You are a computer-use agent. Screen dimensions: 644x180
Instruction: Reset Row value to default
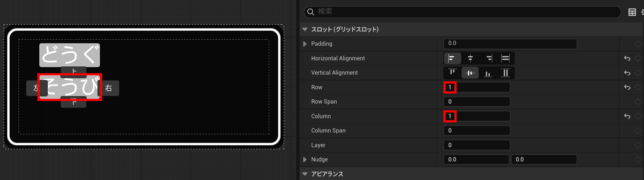627,87
